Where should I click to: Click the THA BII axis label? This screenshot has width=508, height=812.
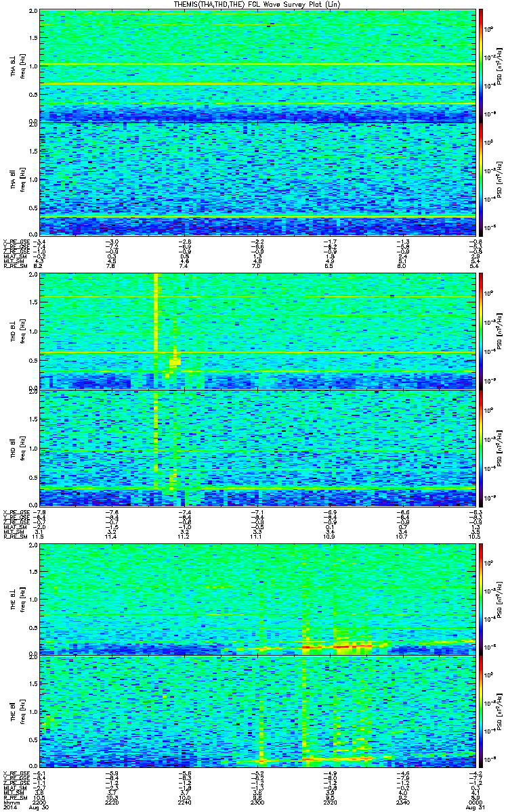point(14,180)
